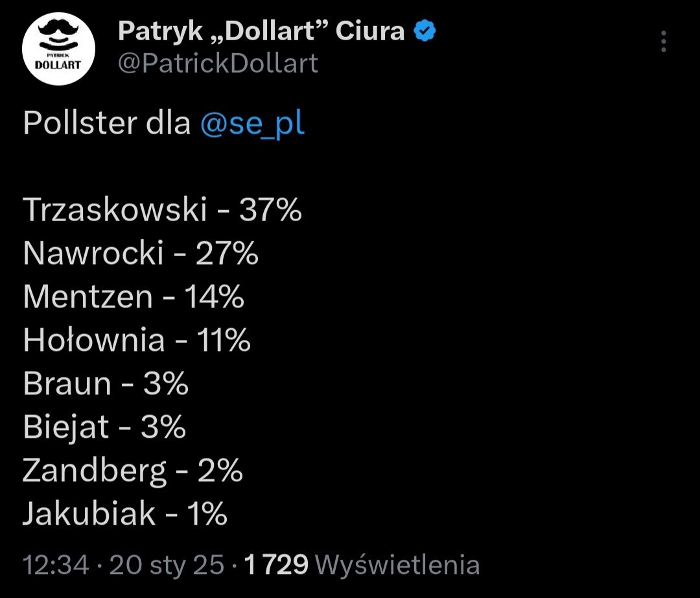Click the "20 sty 25" post date
Viewport: 700px width, 598px height.
point(167,565)
